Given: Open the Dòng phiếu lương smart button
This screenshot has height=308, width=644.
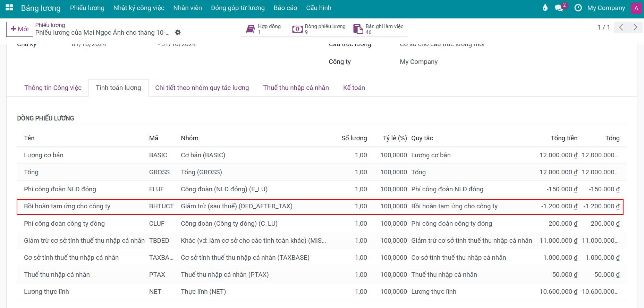Looking at the screenshot, I should [320, 29].
